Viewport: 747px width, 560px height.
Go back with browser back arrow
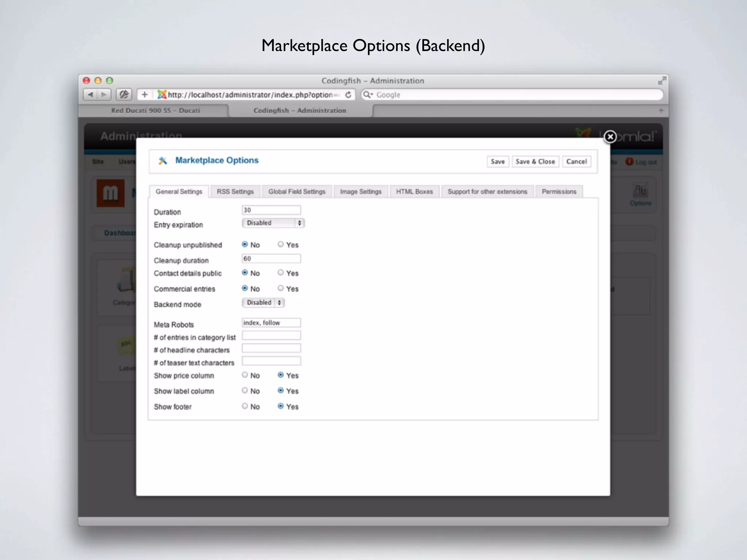pyautogui.click(x=90, y=95)
